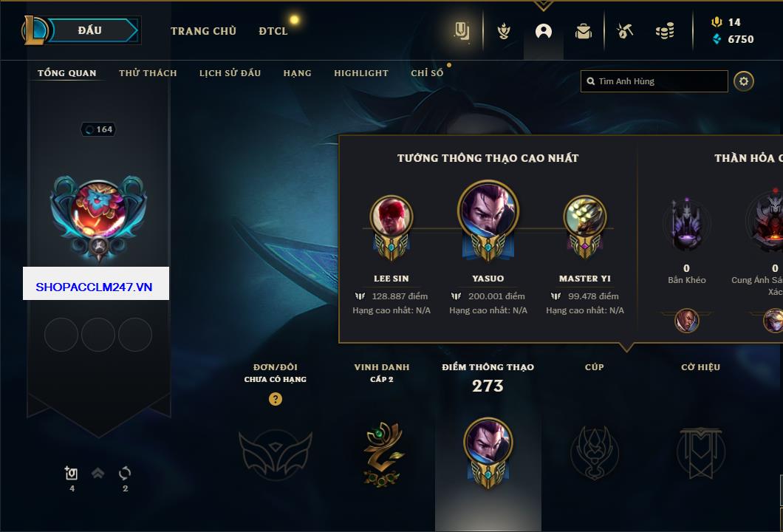Click the refresh arrows icon under banner
Screen dimensions: 783x532
pos(125,473)
